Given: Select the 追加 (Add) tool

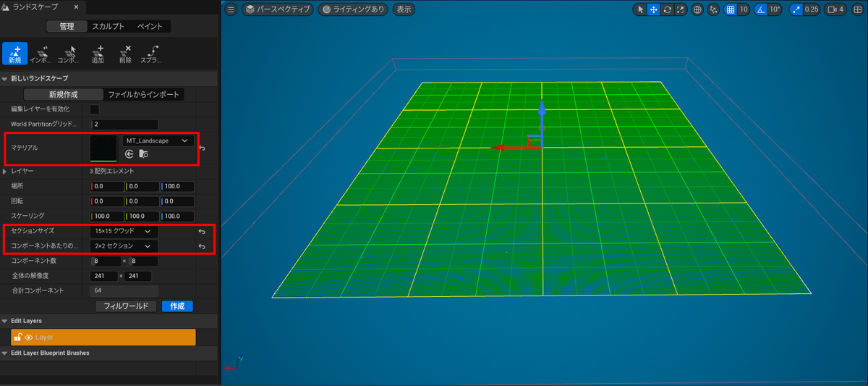Looking at the screenshot, I should click(x=98, y=54).
